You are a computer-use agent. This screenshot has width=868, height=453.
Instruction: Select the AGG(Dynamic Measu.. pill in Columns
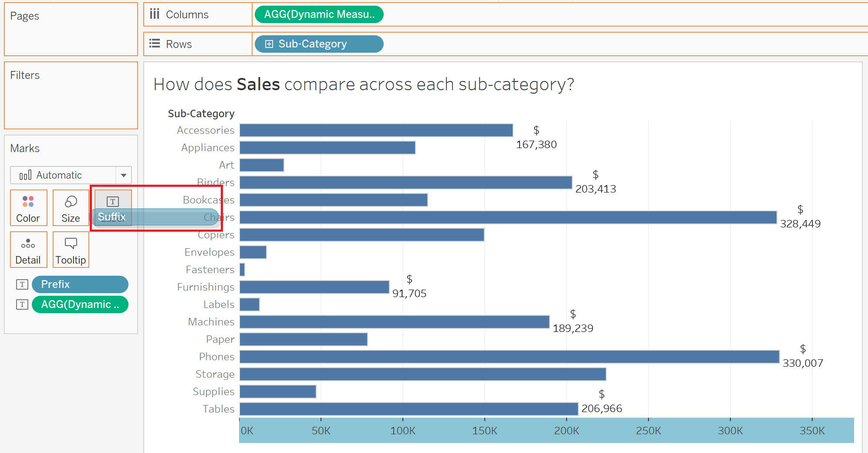pyautogui.click(x=319, y=14)
